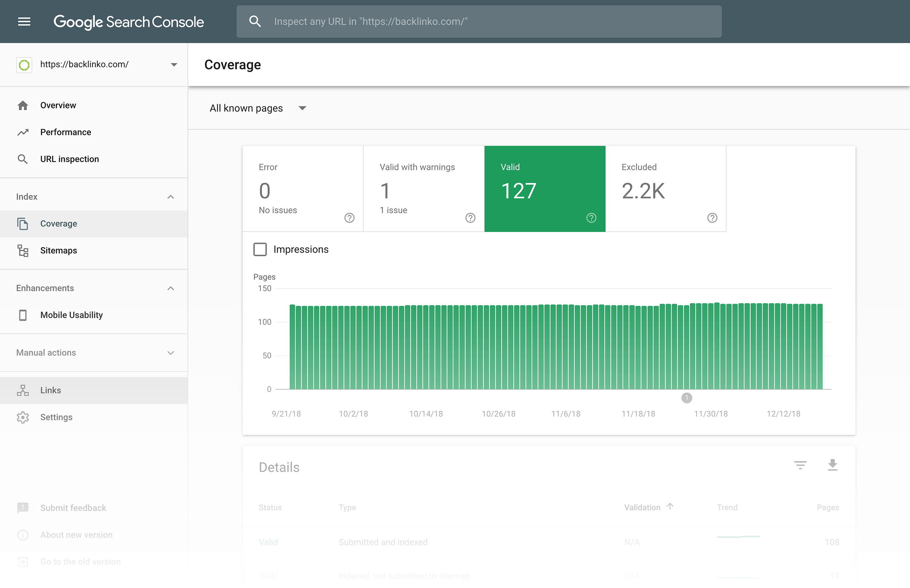The height and width of the screenshot is (588, 910).
Task: Open Settings from the sidebar
Action: pyautogui.click(x=94, y=417)
